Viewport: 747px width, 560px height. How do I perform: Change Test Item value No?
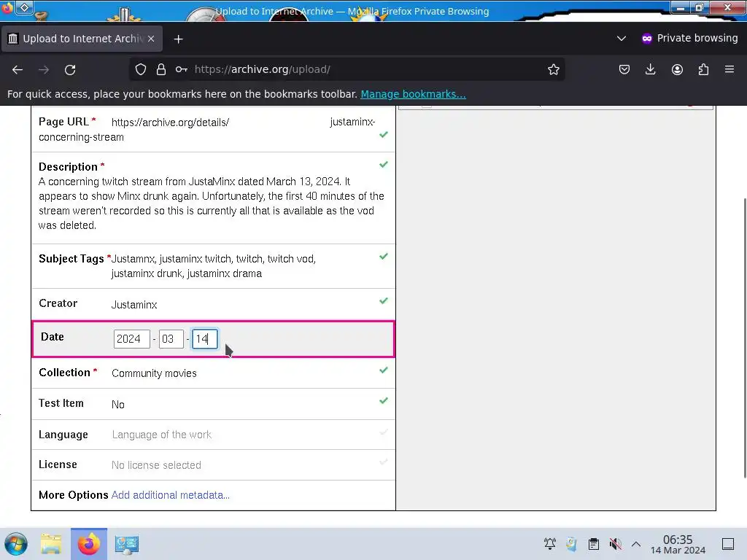pos(117,405)
